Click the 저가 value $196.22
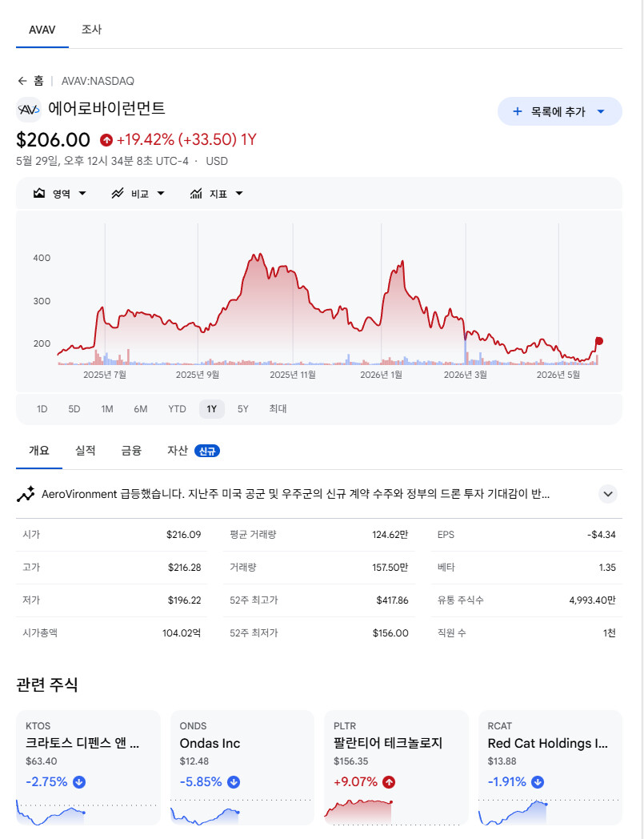 185,600
